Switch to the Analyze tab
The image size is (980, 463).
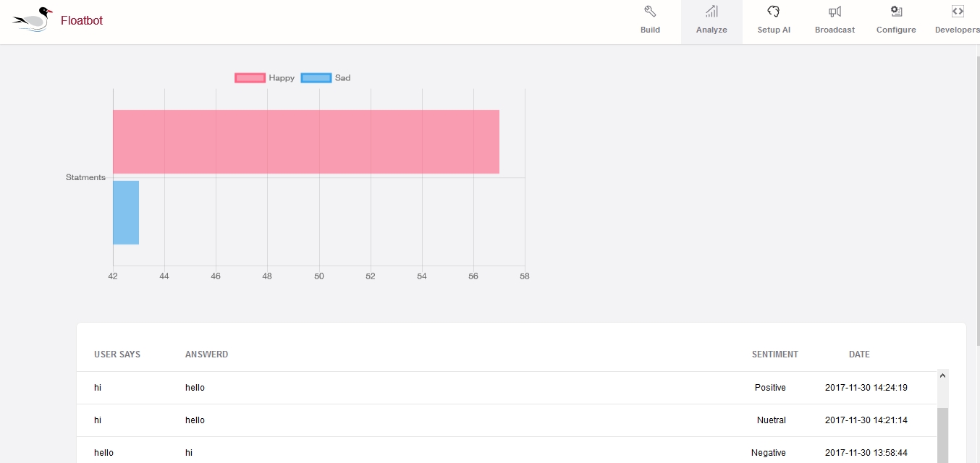click(x=711, y=21)
